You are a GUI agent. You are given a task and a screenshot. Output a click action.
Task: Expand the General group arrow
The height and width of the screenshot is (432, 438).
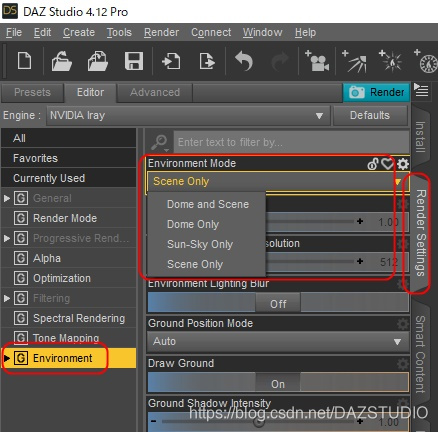[x=7, y=198]
